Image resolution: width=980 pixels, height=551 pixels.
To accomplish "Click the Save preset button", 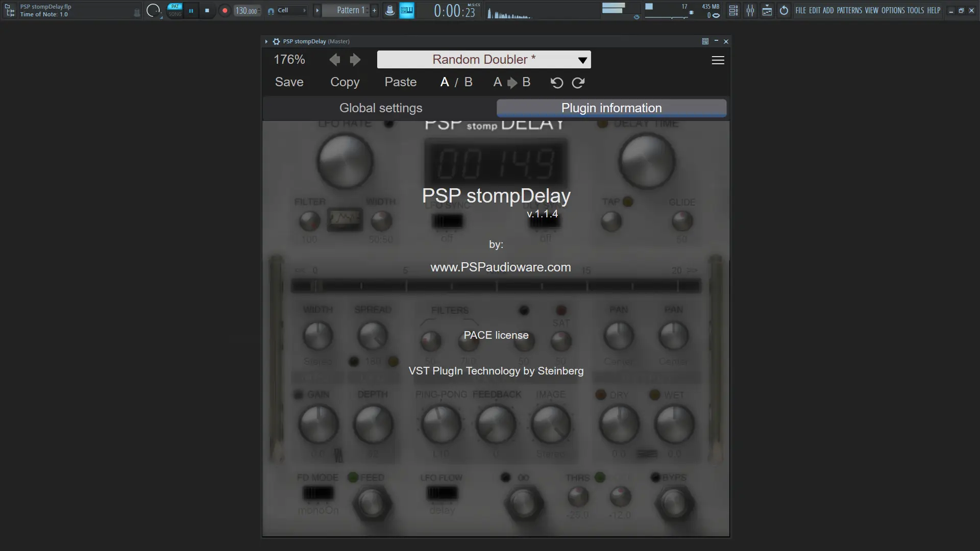I will pos(289,82).
